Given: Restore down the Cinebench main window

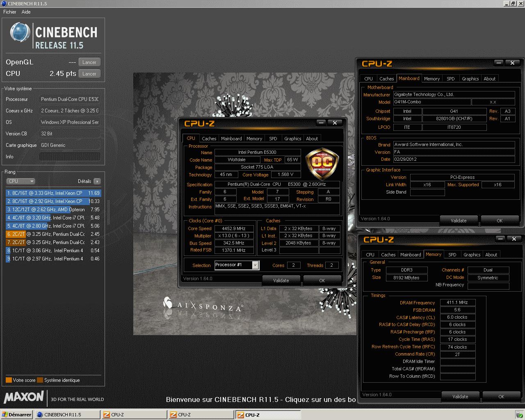Looking at the screenshot, I should pos(513,3).
